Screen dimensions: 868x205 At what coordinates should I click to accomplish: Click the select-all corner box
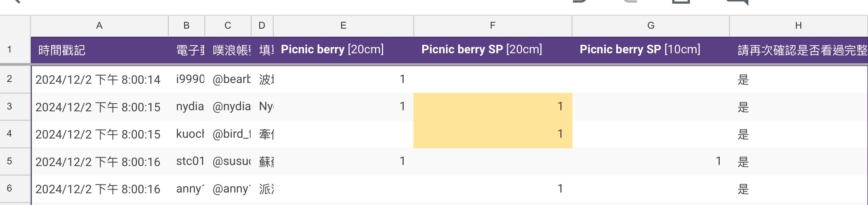coord(15,26)
